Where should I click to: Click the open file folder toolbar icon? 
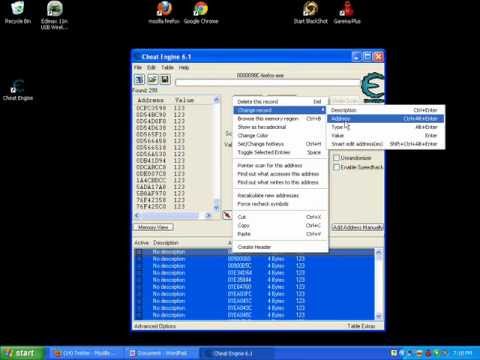[x=152, y=79]
